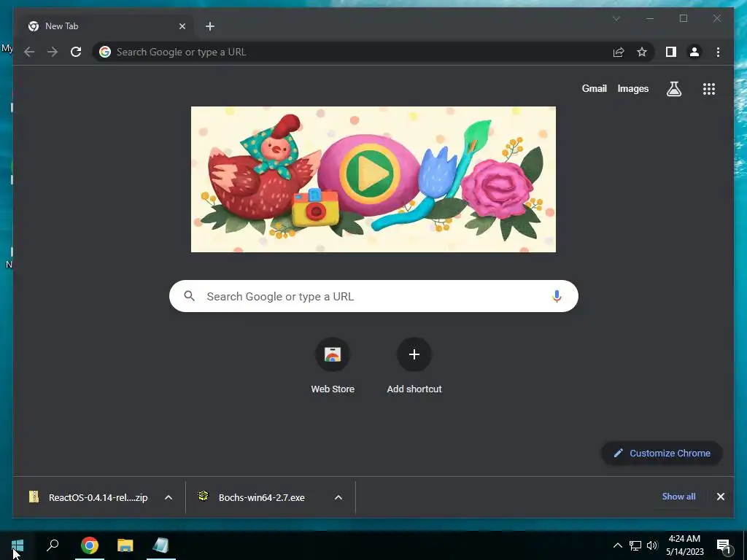The image size is (747, 560).
Task: Open the Windows Start menu
Action: click(18, 545)
